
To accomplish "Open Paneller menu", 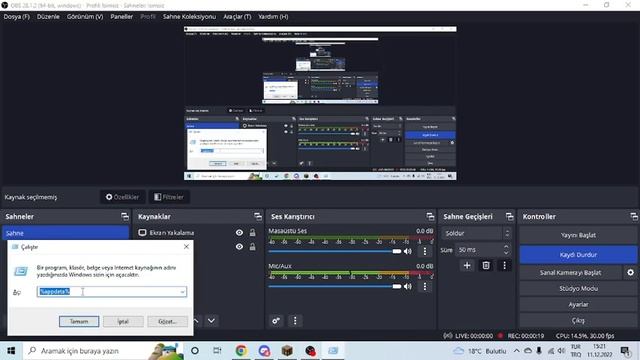I will coord(122,17).
